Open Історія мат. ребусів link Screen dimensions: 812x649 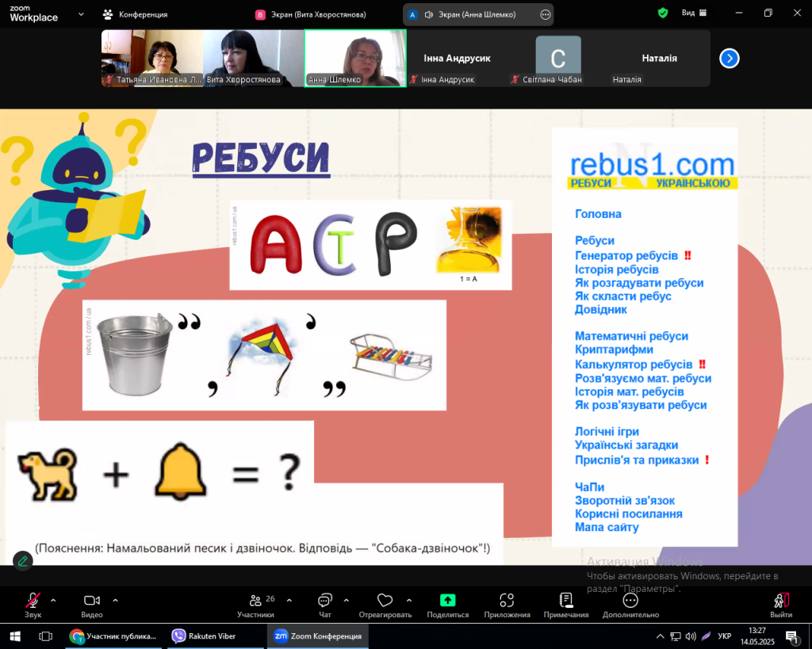(629, 391)
